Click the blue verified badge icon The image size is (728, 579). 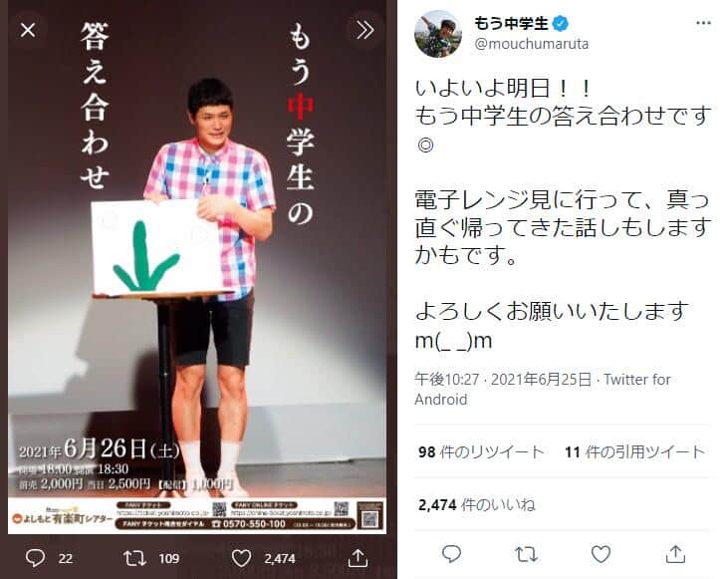point(561,23)
